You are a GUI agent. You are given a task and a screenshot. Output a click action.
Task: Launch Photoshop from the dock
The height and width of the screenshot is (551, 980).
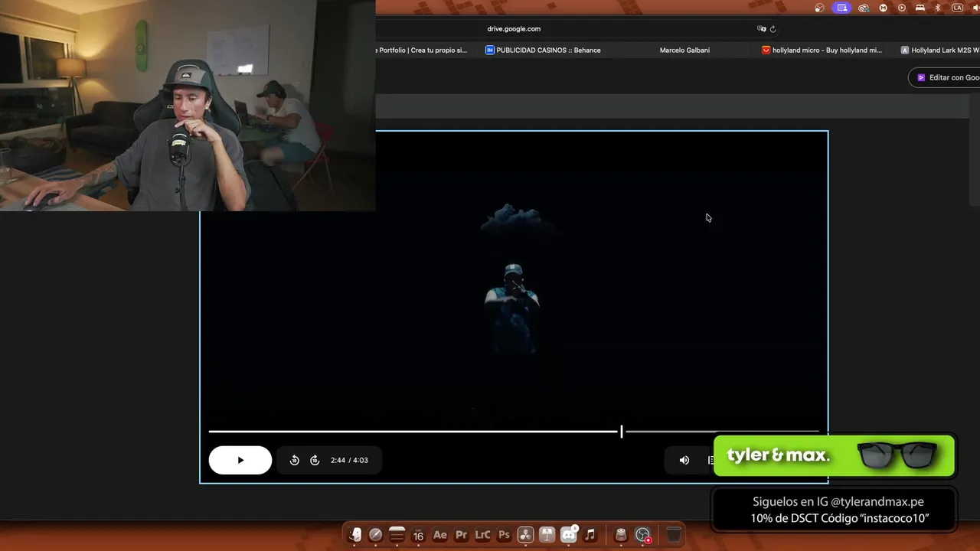(x=504, y=535)
